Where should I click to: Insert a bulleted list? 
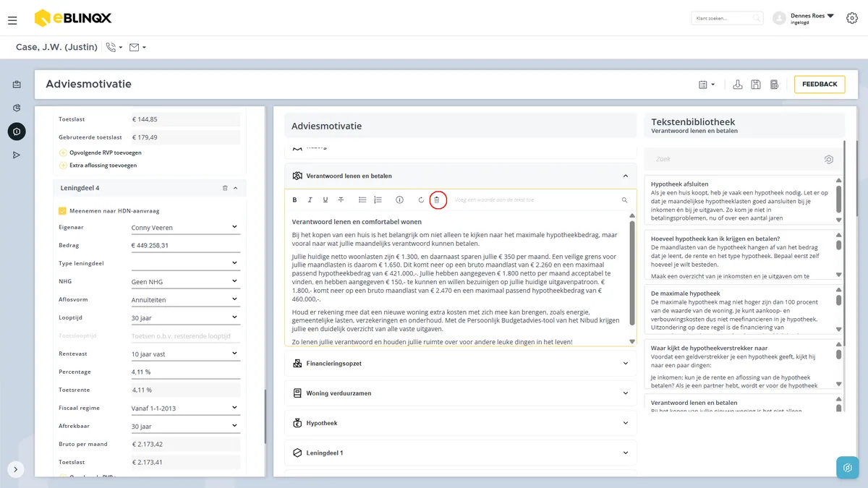(x=362, y=200)
